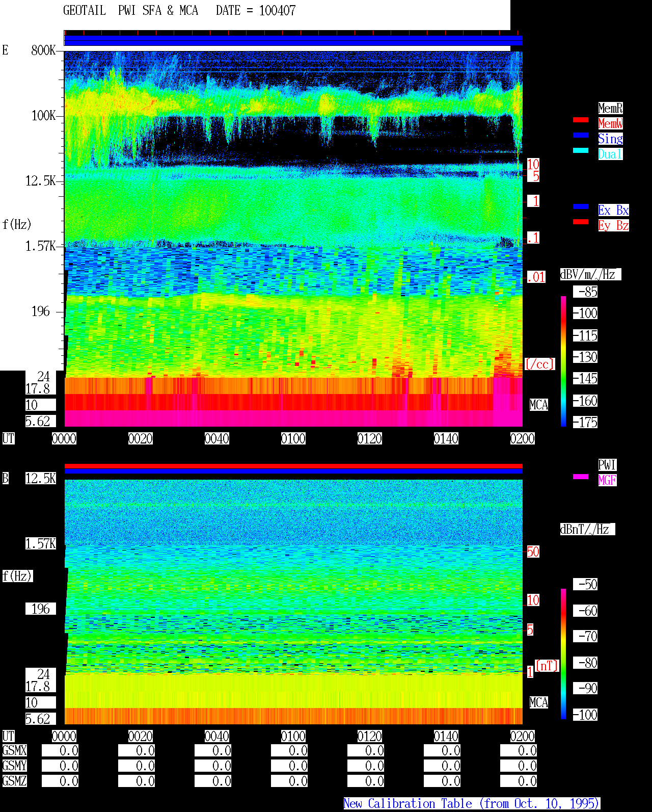
Task: Click the cyan Dual legend swatch
Action: click(581, 150)
